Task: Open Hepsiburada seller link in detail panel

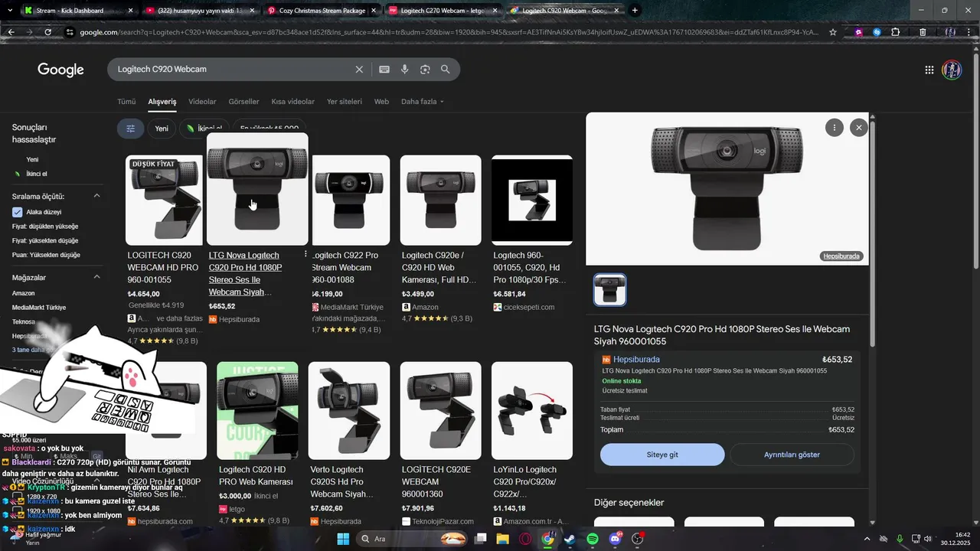Action: coord(636,360)
